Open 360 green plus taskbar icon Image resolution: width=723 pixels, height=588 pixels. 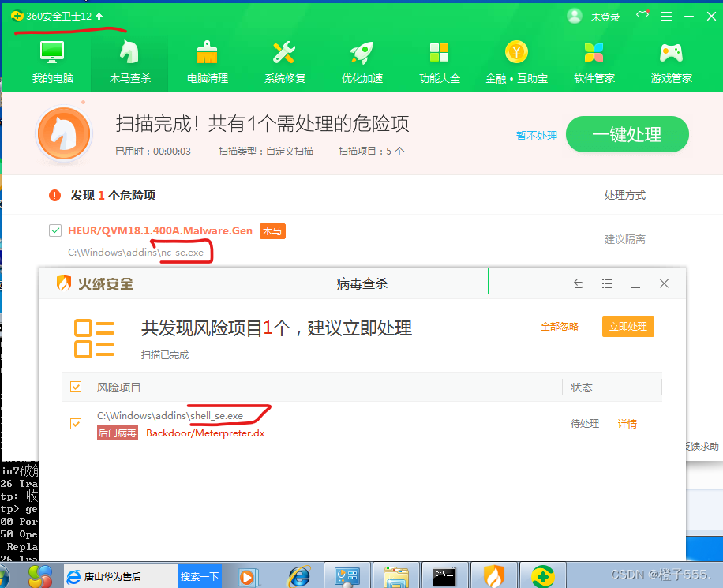pos(543,576)
